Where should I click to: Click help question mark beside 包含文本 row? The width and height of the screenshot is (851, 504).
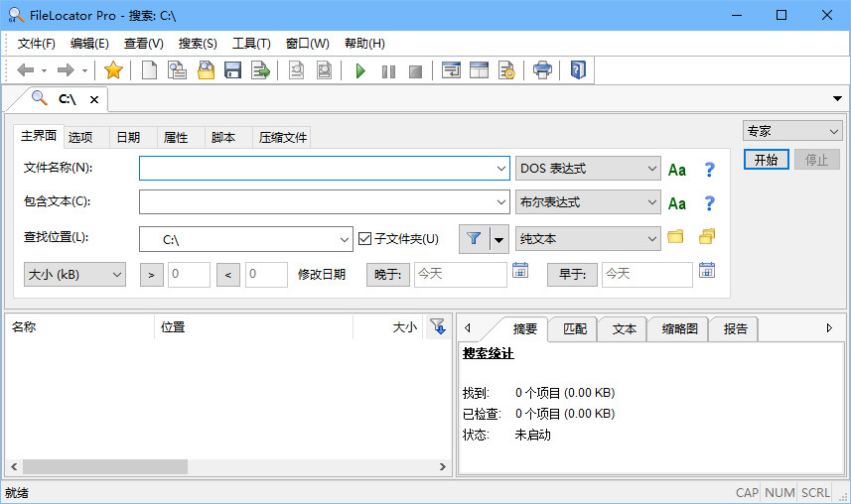click(709, 203)
